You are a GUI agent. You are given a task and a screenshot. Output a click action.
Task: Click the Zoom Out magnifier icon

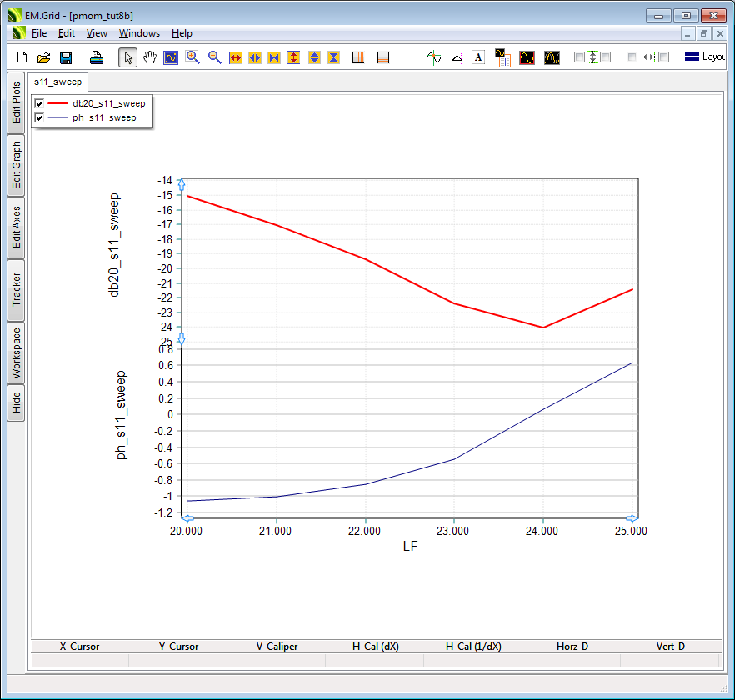coord(214,57)
